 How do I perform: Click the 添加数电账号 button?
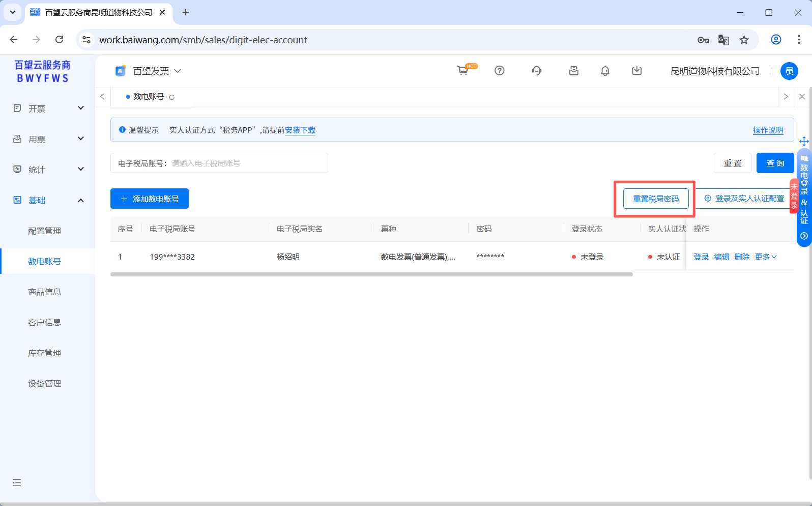point(150,199)
